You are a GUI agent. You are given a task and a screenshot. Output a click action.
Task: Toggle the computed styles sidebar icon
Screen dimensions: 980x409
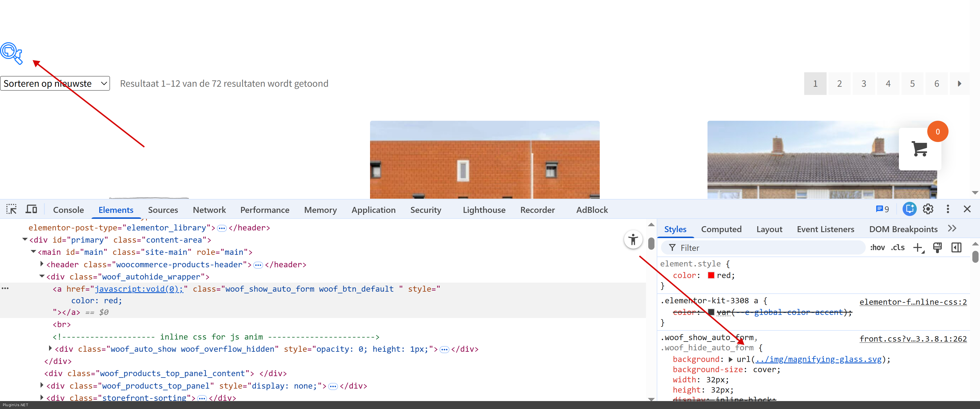coord(956,248)
